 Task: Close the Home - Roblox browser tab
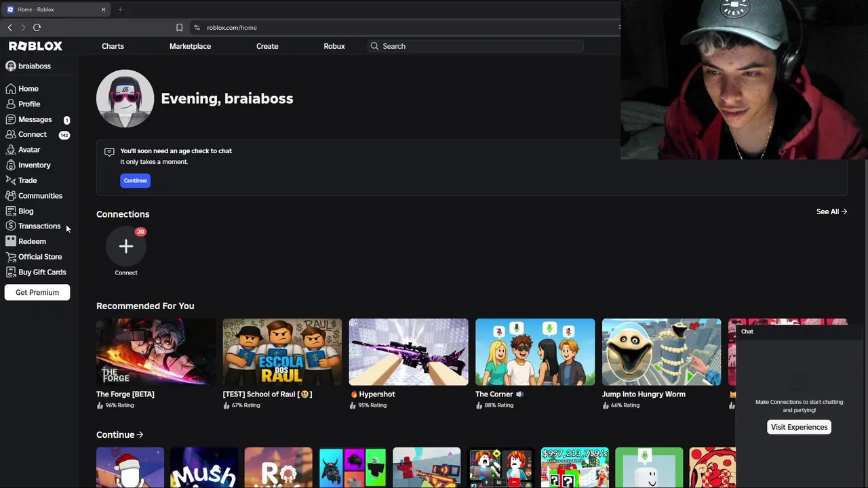(103, 9)
